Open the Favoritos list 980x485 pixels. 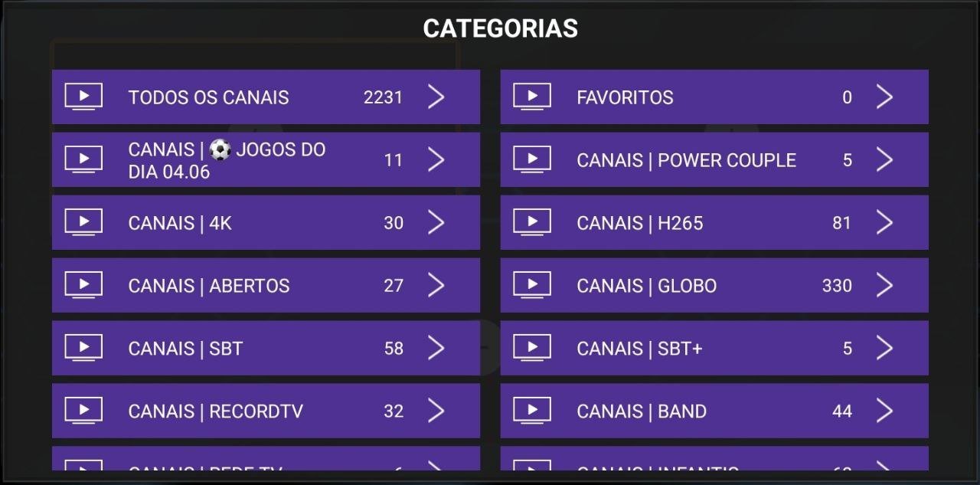tap(625, 97)
